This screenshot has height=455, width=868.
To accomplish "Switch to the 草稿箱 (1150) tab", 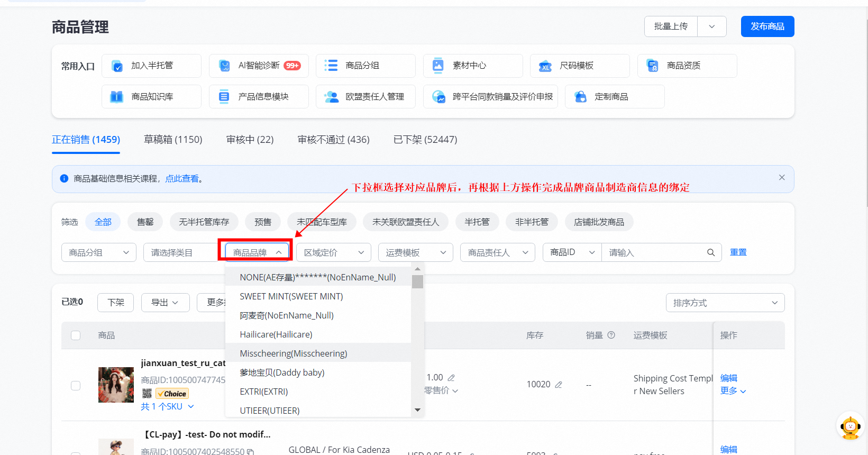I will [x=173, y=140].
